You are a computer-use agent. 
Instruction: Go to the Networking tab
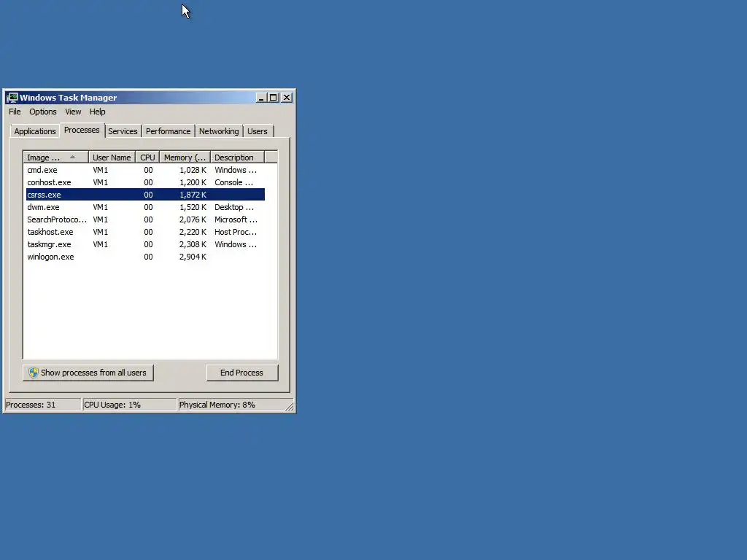tap(219, 131)
